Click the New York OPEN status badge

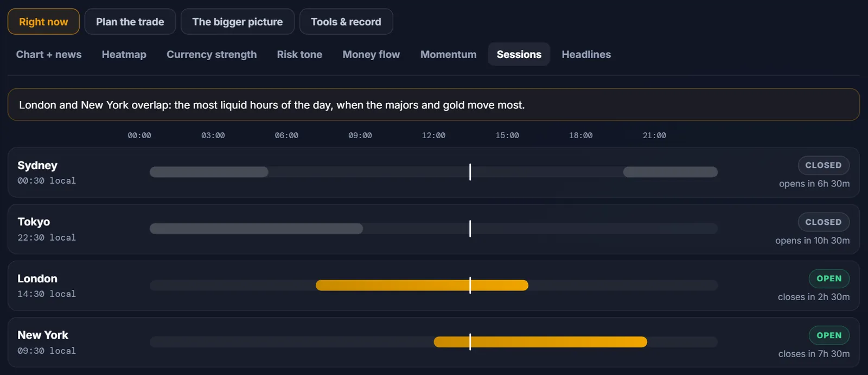[x=829, y=335]
